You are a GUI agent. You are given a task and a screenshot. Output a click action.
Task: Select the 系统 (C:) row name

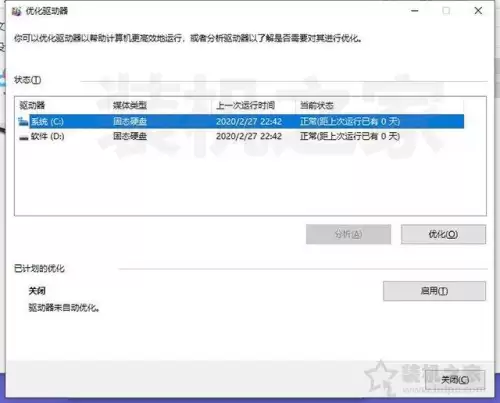tap(47, 121)
